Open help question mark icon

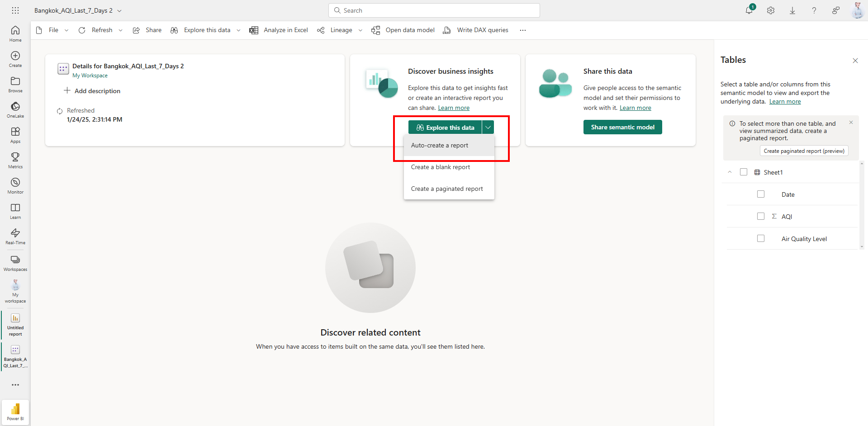(x=814, y=10)
